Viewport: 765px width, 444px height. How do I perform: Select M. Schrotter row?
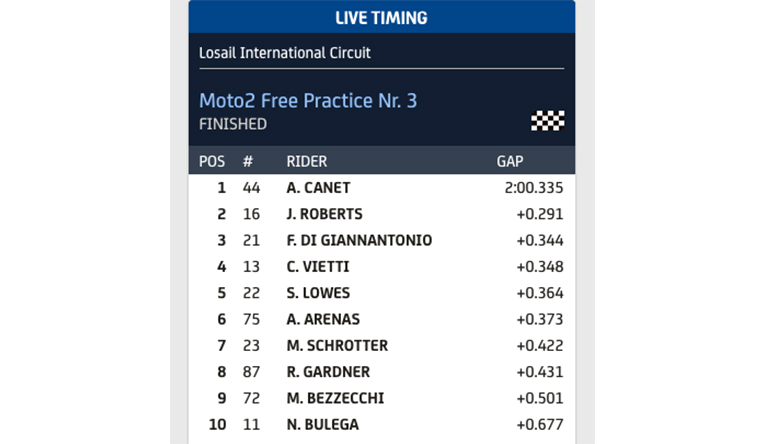[337, 346]
